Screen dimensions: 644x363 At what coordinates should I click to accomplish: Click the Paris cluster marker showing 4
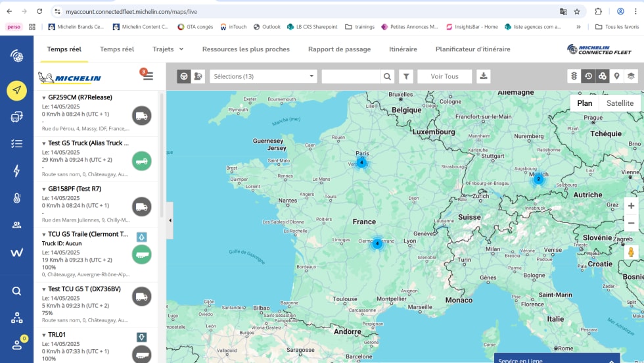coord(361,162)
